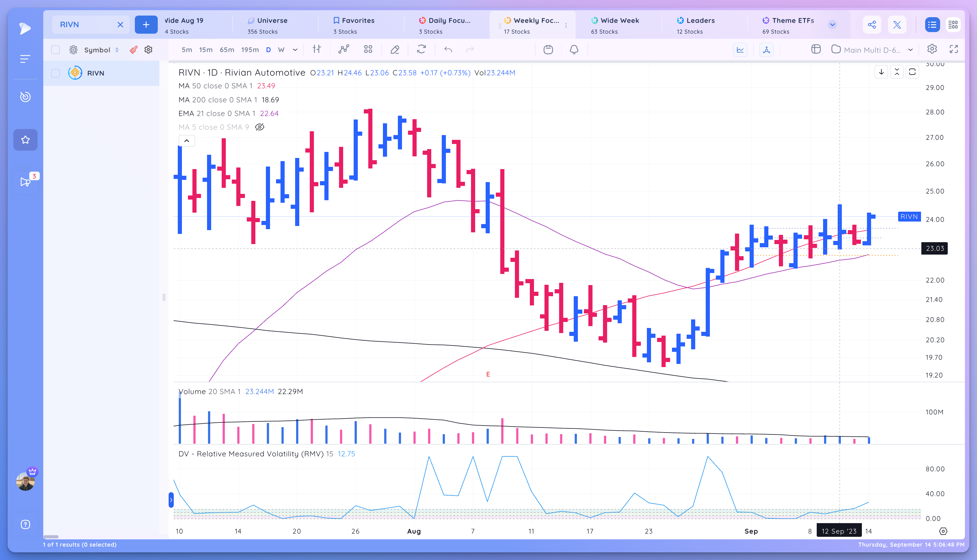Open the radar scanner icon in sidebar

(25, 97)
